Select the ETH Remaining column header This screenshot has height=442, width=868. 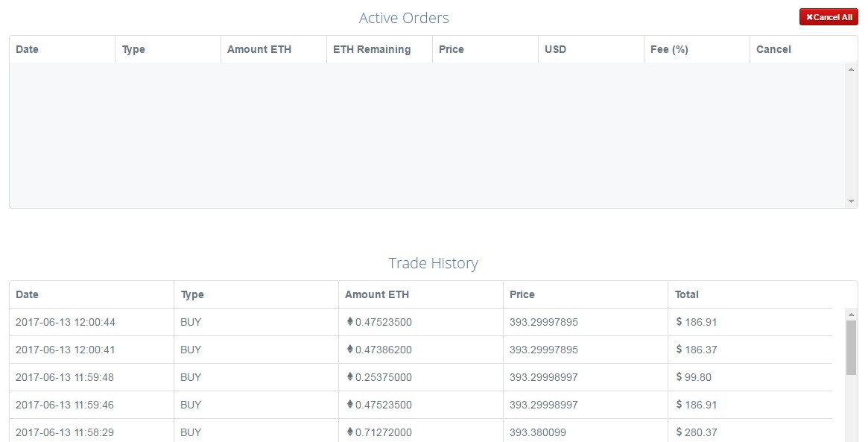point(372,49)
